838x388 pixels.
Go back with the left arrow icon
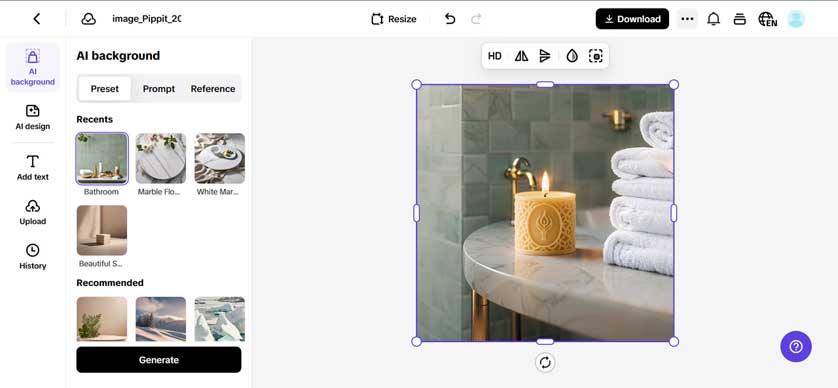pos(36,19)
